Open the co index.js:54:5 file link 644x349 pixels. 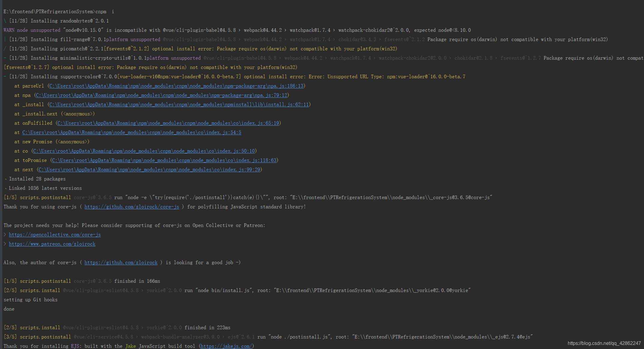coord(131,133)
